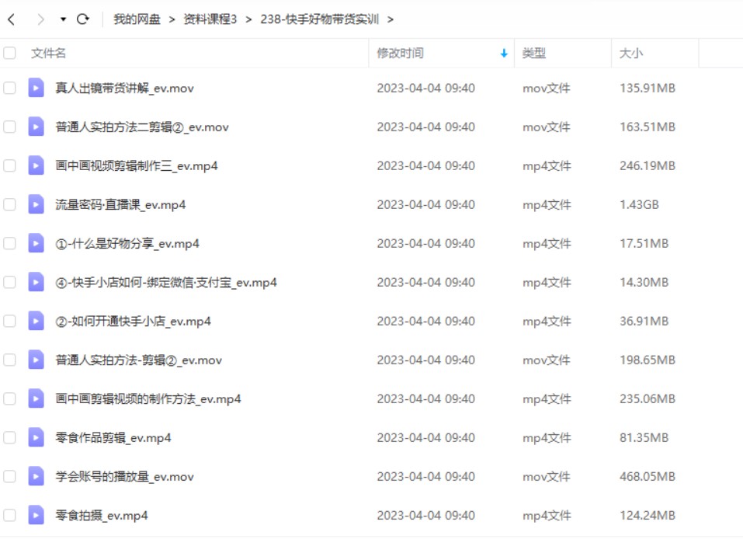This screenshot has height=560, width=743.
Task: Open the navigation history dropdown arrow
Action: click(63, 19)
